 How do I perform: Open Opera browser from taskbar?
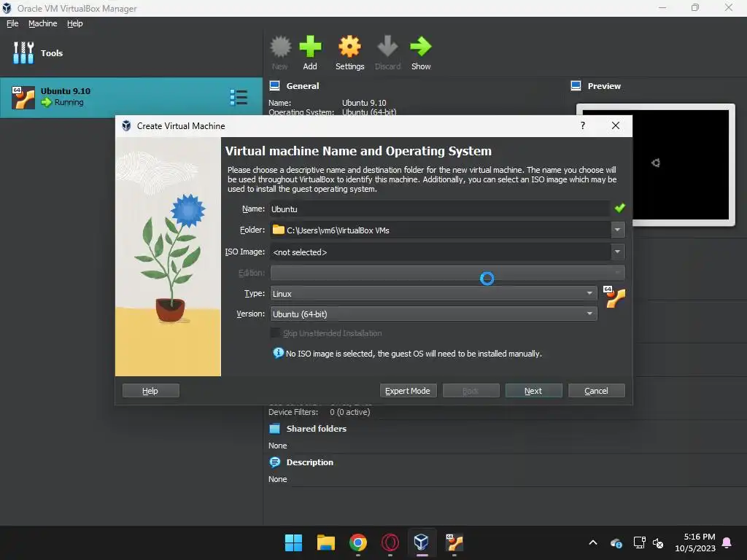(390, 542)
